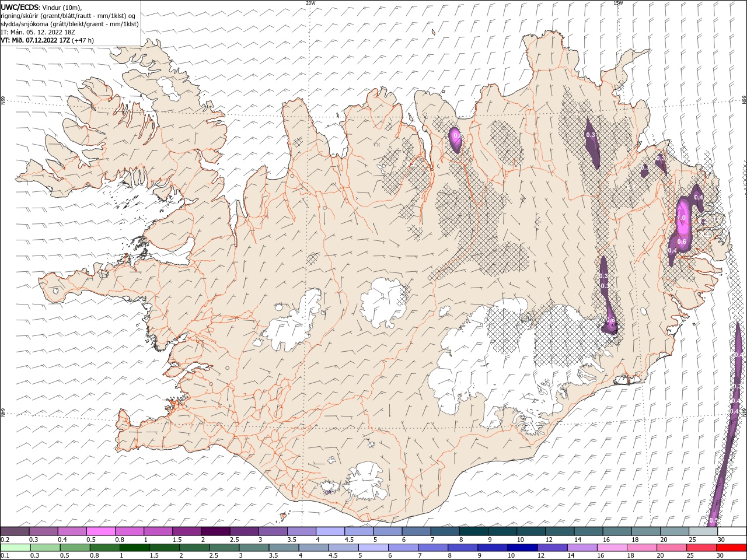Click the '0.6' value in the eastern snow cell
747x560 pixels.
point(681,242)
